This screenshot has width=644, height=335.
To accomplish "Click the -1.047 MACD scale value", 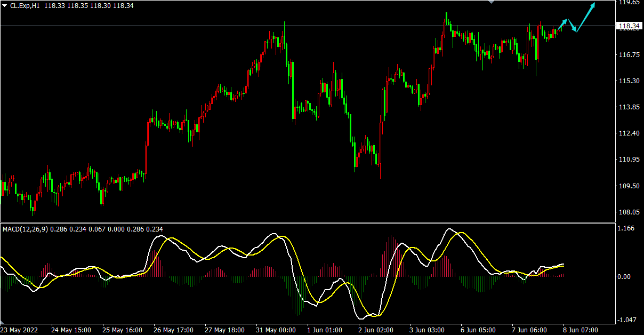I will (626, 320).
